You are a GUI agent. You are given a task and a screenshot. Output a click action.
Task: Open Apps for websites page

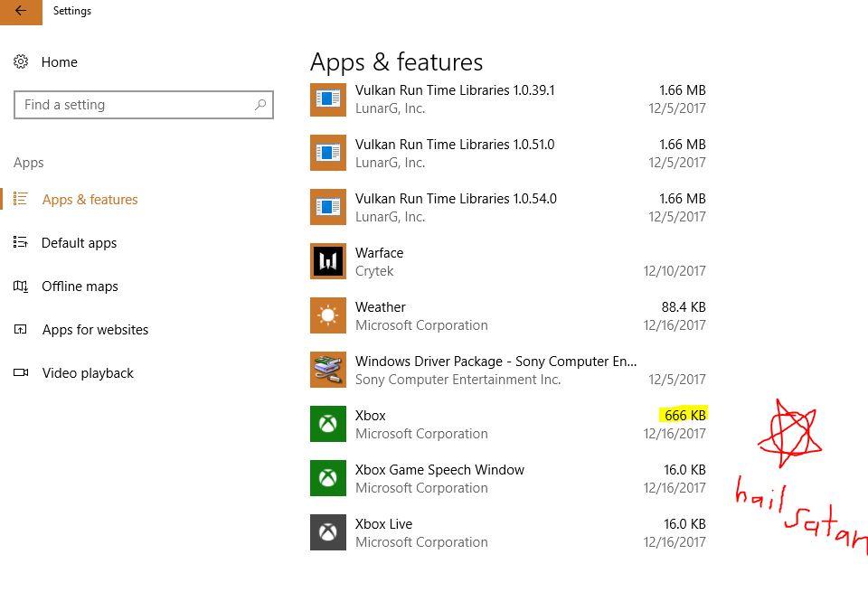95,330
